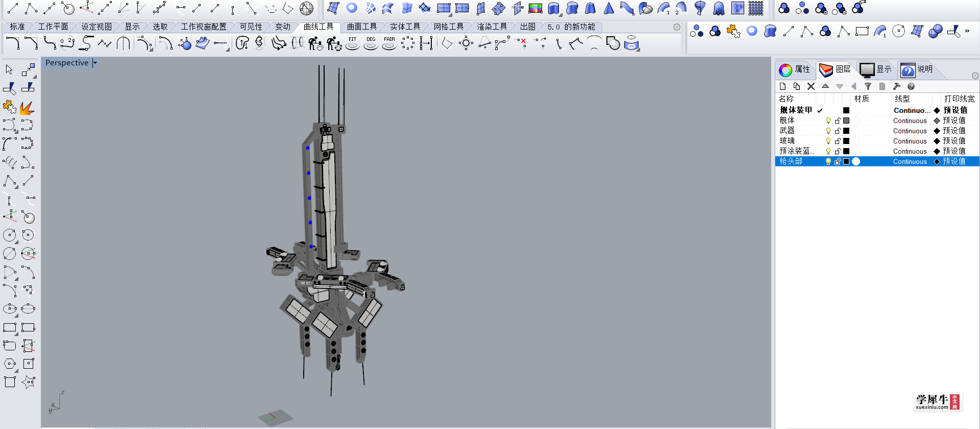Screen dimensions: 980x429
Task: Open linetype Continuous for 武器 layer
Action: click(x=910, y=131)
